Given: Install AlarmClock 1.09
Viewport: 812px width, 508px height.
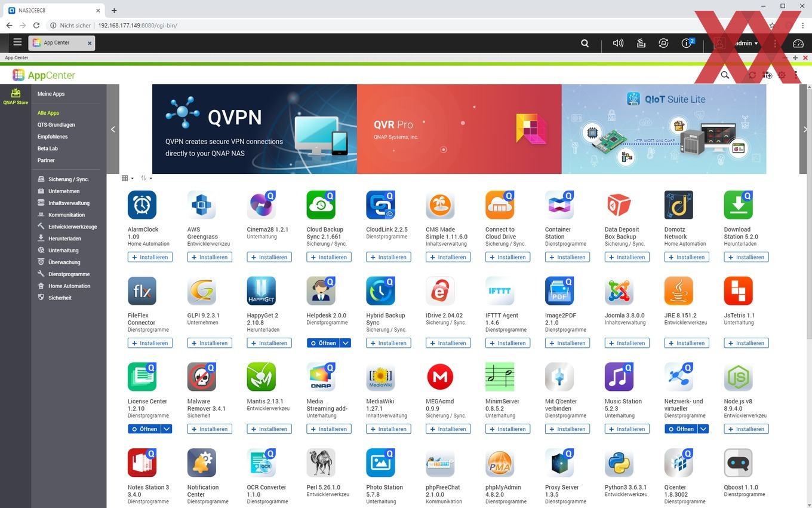Looking at the screenshot, I should 150,257.
